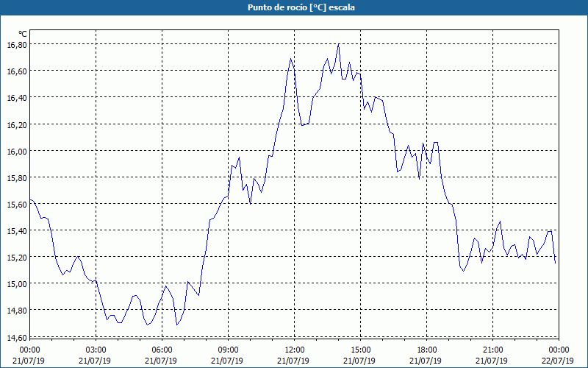588x368 pixels.
Task: Click the 15:00 time label
Action: [x=360, y=350]
